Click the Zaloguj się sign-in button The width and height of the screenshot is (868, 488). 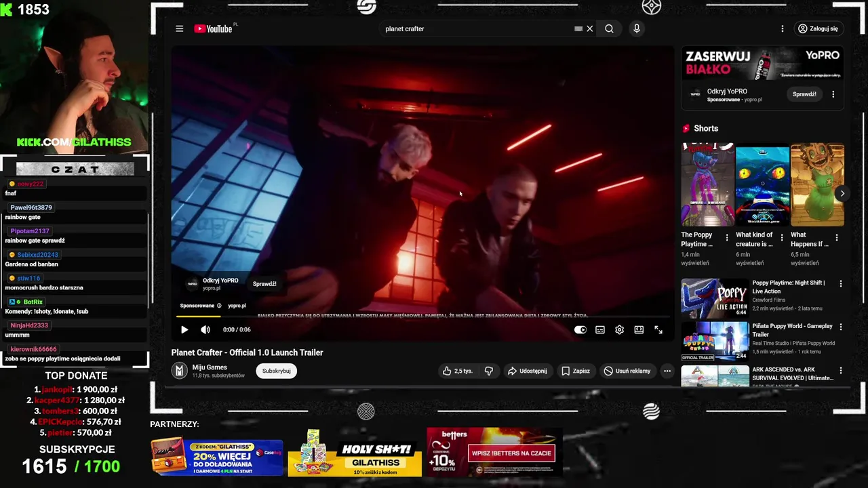[x=818, y=28]
